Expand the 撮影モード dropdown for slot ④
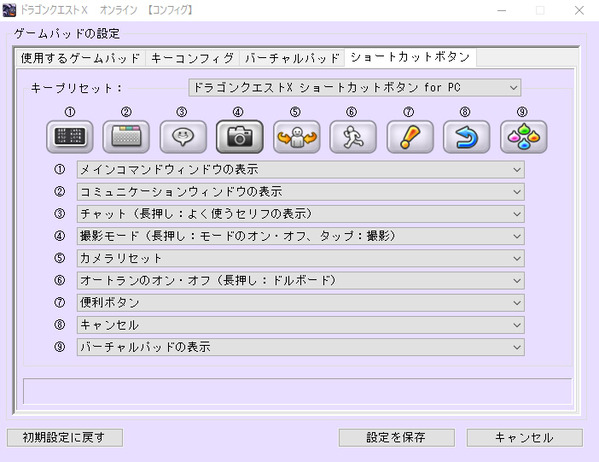The image size is (599, 462). pos(301,236)
